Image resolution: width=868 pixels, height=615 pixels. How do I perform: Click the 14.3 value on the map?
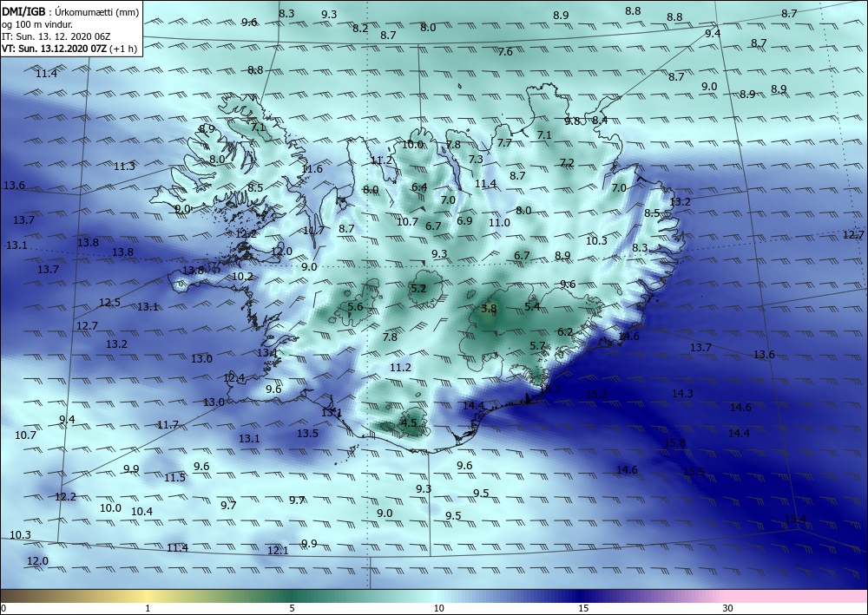point(682,393)
